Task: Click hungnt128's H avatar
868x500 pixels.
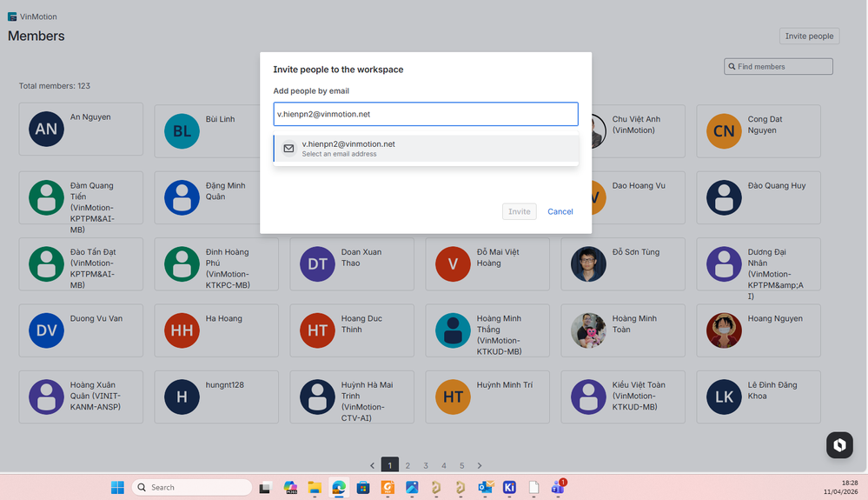Action: pyautogui.click(x=182, y=397)
